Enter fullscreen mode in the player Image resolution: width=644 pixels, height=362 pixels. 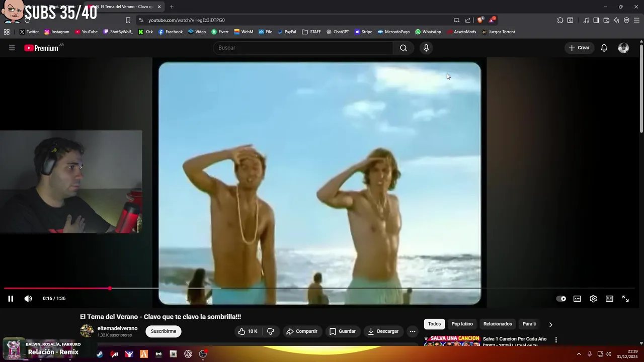coord(625,299)
